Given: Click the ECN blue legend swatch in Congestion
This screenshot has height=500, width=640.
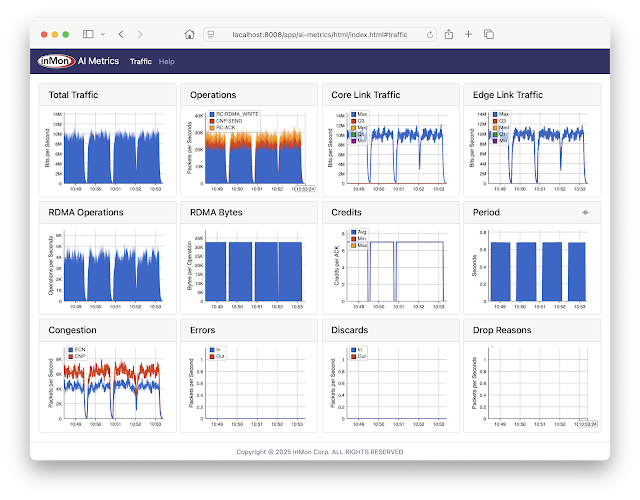Looking at the screenshot, I should click(71, 350).
